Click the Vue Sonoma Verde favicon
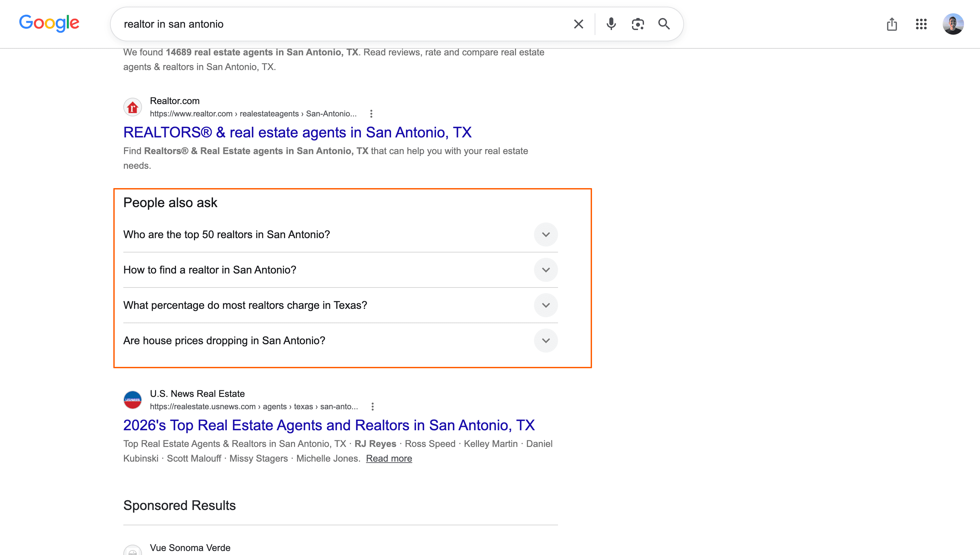The height and width of the screenshot is (555, 980). [x=133, y=550]
